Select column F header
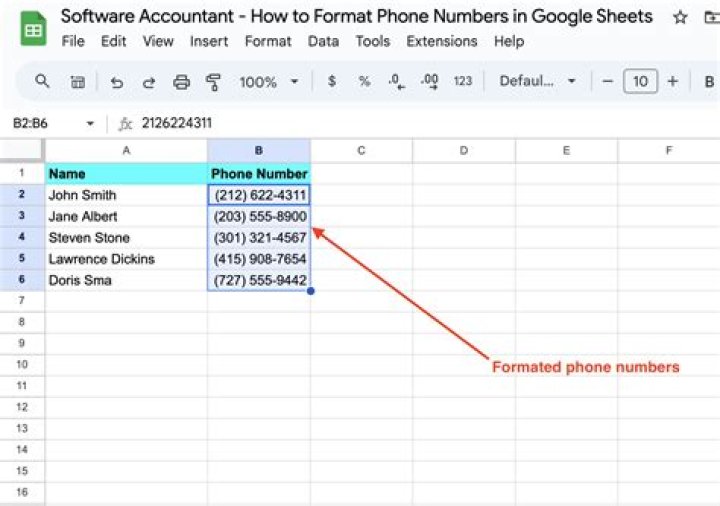720x506 pixels. (x=669, y=151)
